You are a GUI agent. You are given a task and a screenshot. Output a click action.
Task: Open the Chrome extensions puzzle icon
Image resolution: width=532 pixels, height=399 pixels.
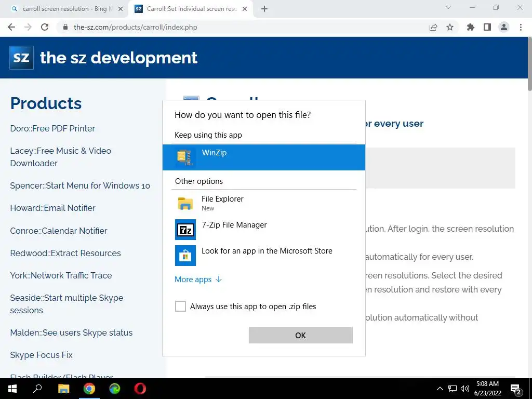(471, 27)
